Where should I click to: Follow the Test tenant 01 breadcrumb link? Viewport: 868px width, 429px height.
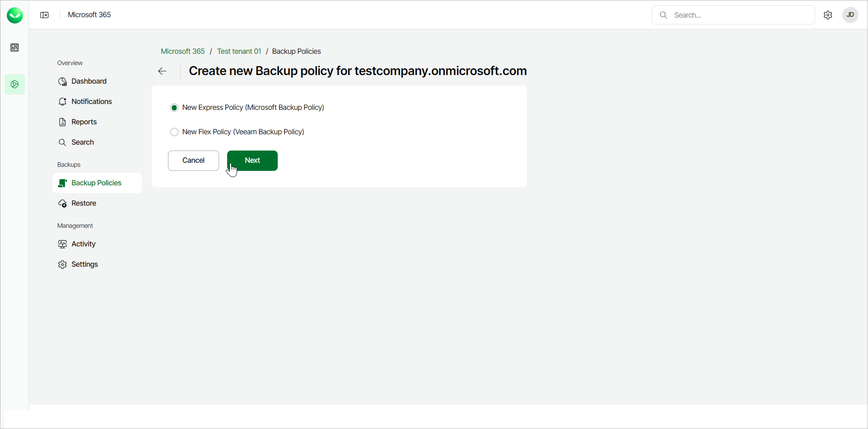coord(239,52)
